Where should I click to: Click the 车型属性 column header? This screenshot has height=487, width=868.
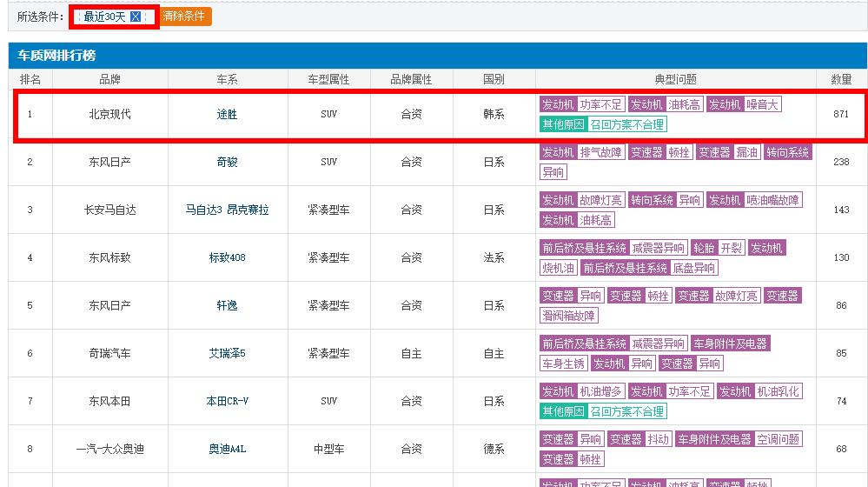click(x=328, y=79)
